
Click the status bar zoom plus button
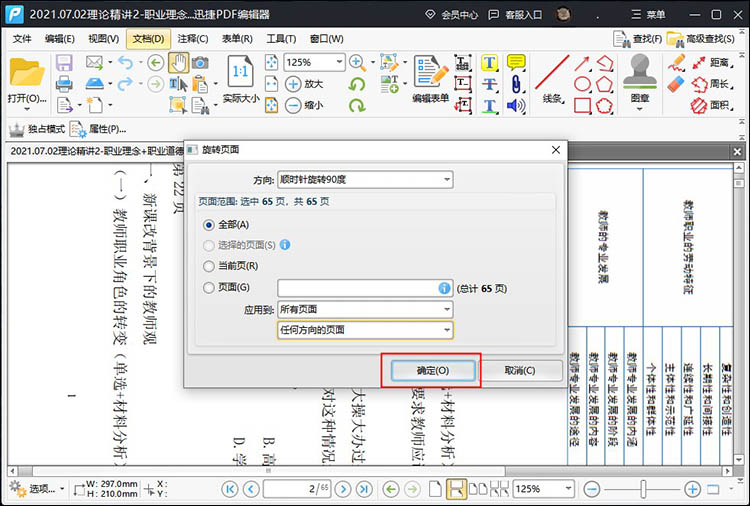[x=692, y=489]
